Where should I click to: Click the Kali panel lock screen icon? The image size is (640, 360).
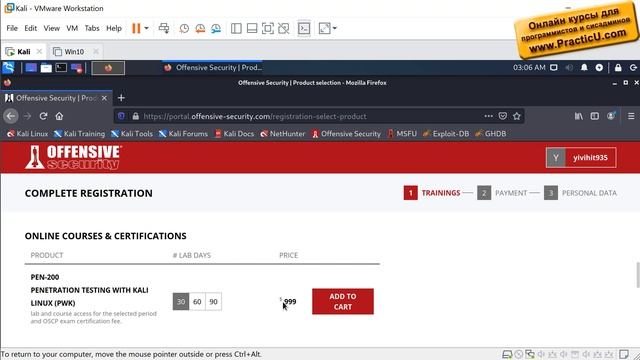pos(618,67)
